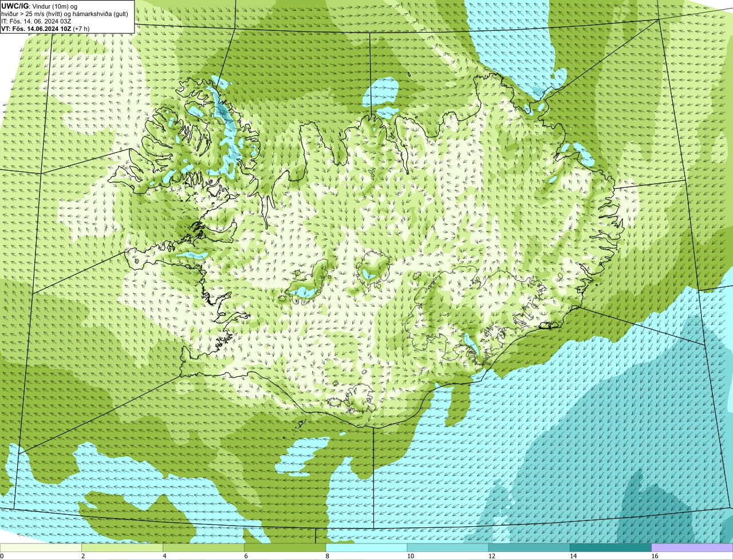Click the 0–2 m/s pale yellow legend swatch

pyautogui.click(x=41, y=547)
